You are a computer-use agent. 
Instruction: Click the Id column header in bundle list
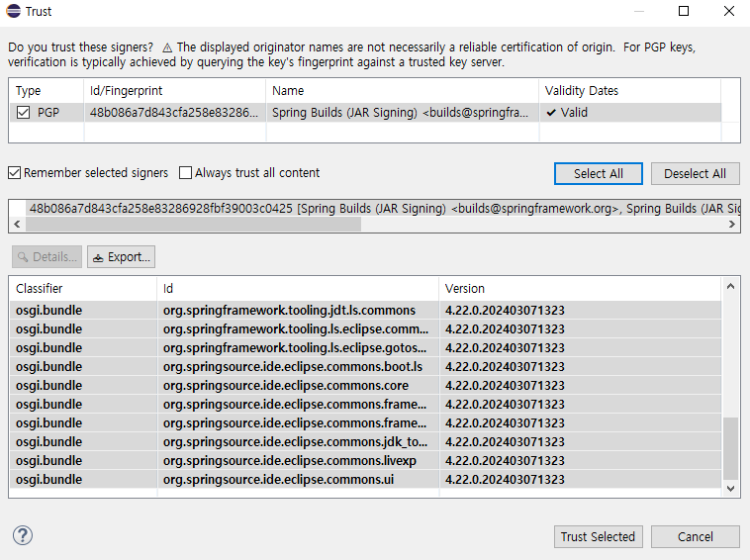tap(298, 288)
